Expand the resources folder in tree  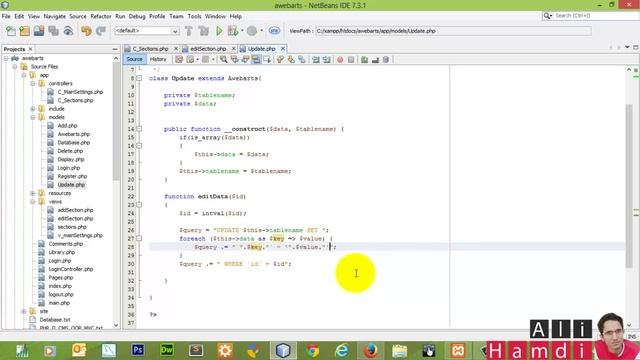click(33, 193)
